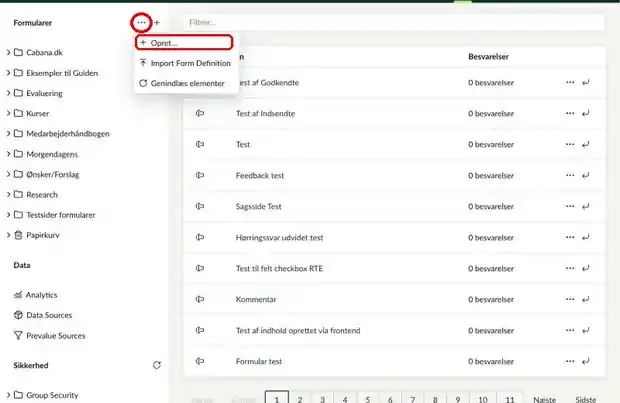
Task: Expand the Testsider formularer folder
Action: coord(8,215)
